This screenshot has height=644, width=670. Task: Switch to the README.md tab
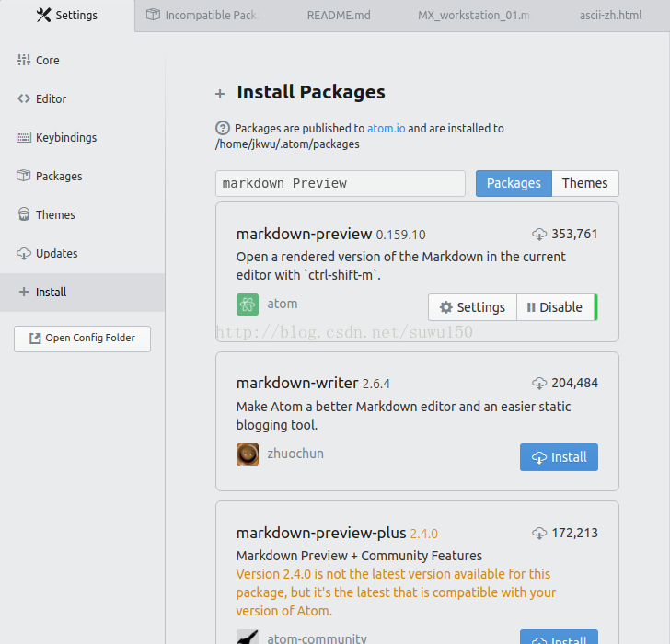tap(339, 16)
